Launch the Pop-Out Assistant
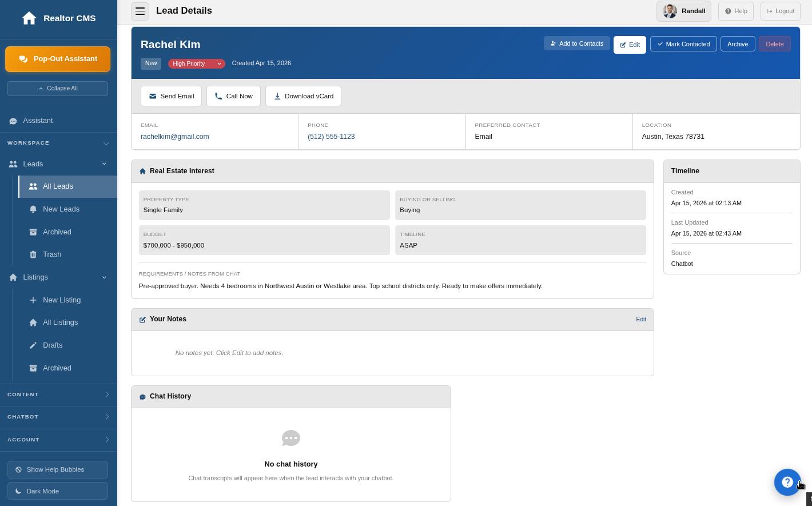This screenshot has height=506, width=812. click(58, 59)
